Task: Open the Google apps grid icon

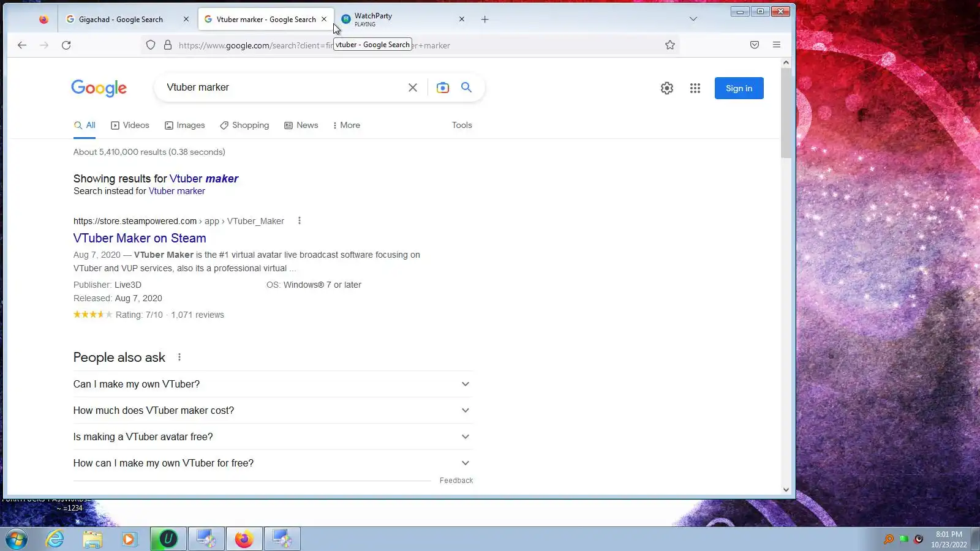Action: (695, 88)
